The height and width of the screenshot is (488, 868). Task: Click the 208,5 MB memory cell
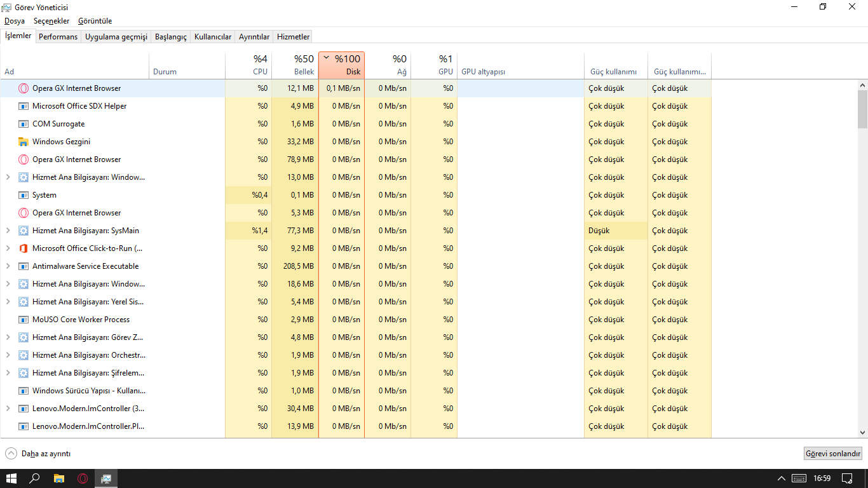pyautogui.click(x=295, y=266)
